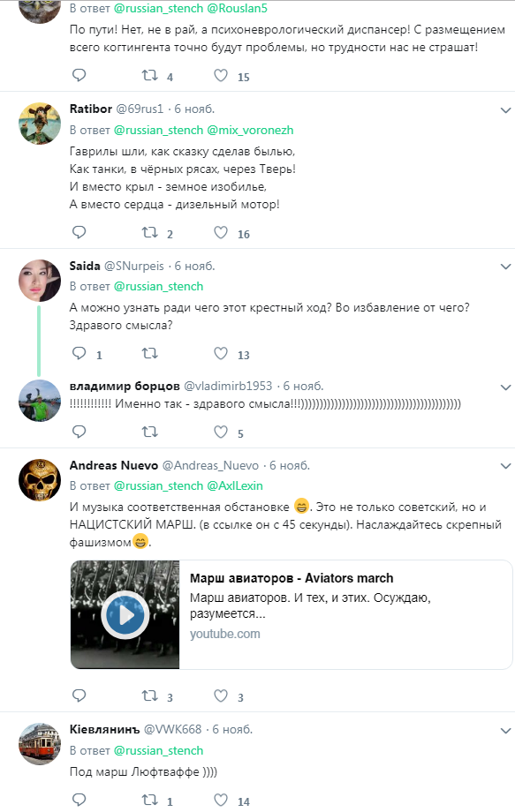Reply to Andreas Nuevo's tweet
Viewport: 515px width, 812px height.
point(79,695)
